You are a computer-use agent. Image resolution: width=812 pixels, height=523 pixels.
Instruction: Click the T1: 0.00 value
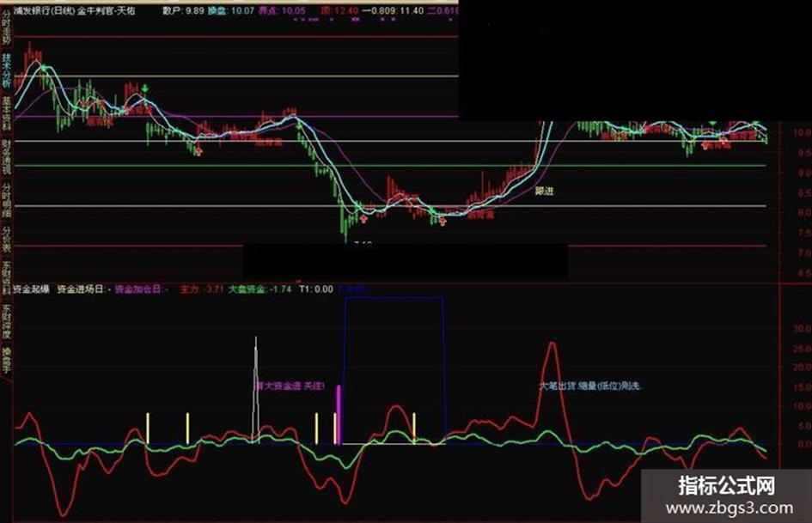point(316,289)
